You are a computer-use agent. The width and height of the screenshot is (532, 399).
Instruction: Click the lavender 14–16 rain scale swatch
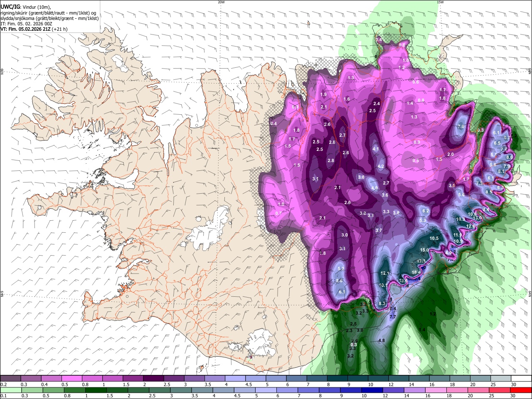pos(414,390)
